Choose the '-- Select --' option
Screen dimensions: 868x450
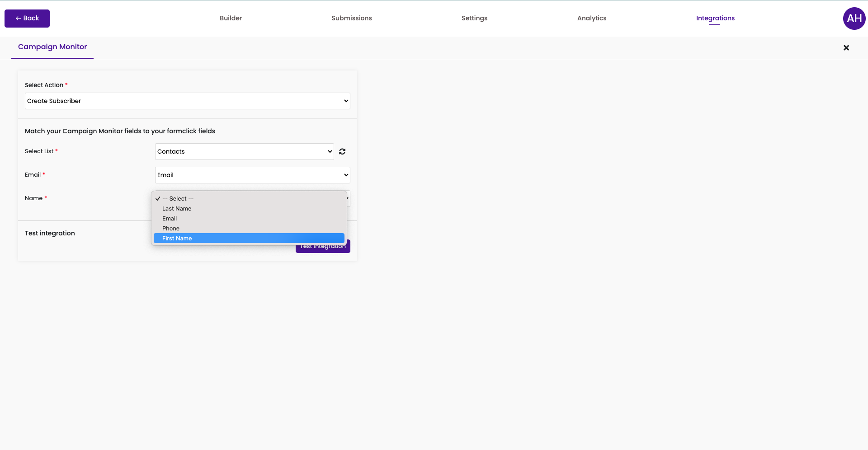pyautogui.click(x=249, y=199)
